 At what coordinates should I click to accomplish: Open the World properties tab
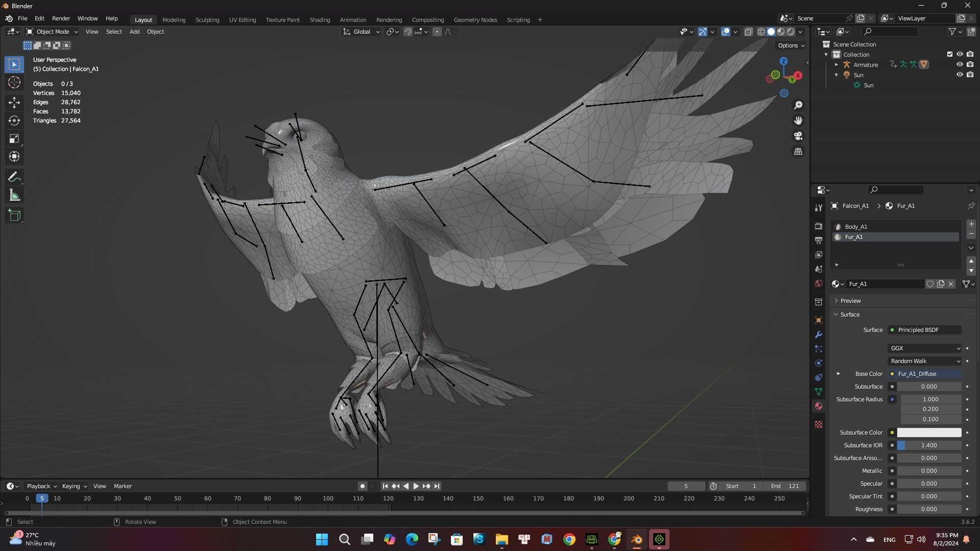click(x=819, y=283)
